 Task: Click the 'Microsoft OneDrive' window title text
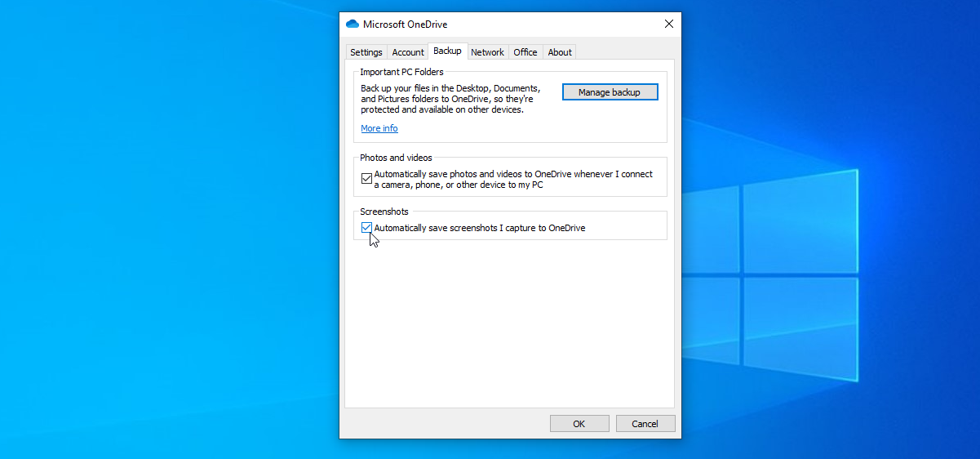click(405, 25)
